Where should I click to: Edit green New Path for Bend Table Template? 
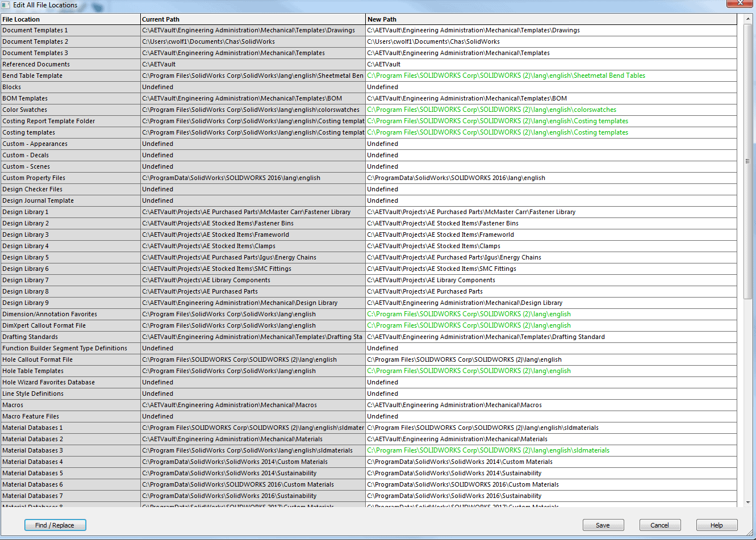click(x=551, y=76)
